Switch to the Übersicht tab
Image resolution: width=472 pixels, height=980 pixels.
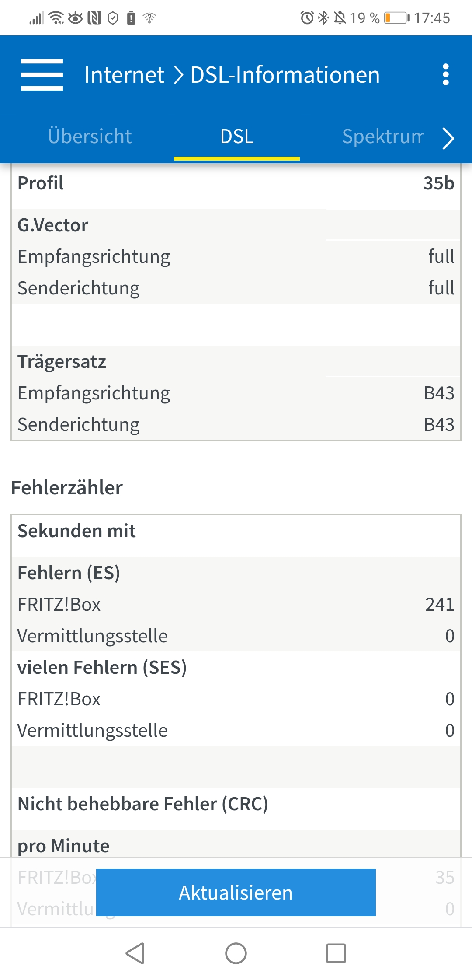click(90, 136)
